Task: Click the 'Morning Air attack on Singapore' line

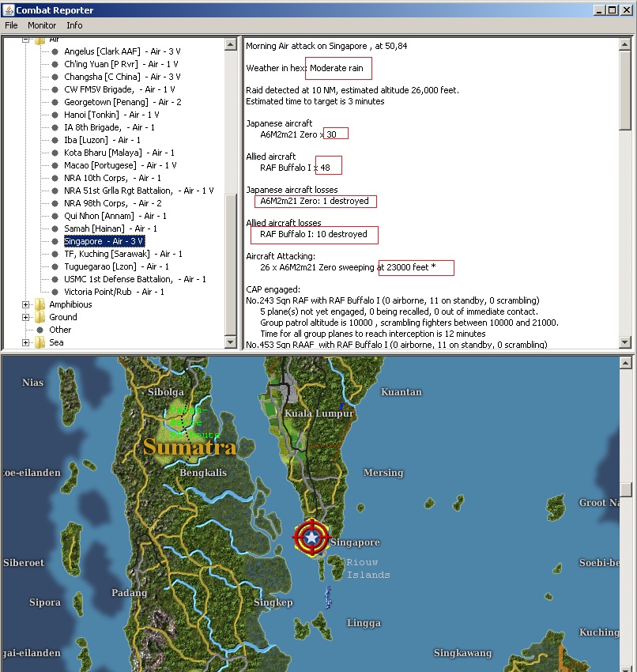Action: pyautogui.click(x=326, y=46)
